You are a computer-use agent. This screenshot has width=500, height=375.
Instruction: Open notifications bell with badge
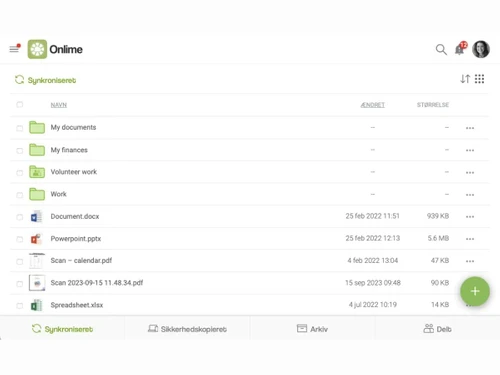(x=460, y=49)
